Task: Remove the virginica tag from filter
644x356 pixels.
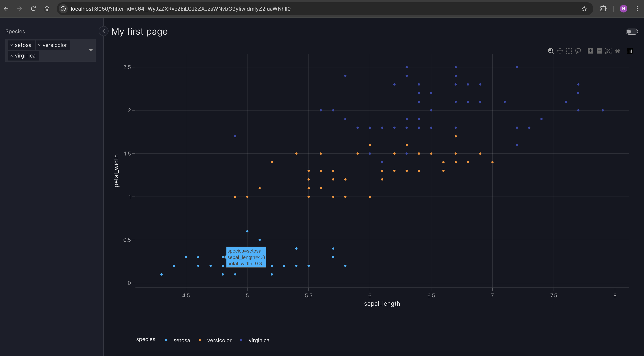Action: (x=12, y=56)
